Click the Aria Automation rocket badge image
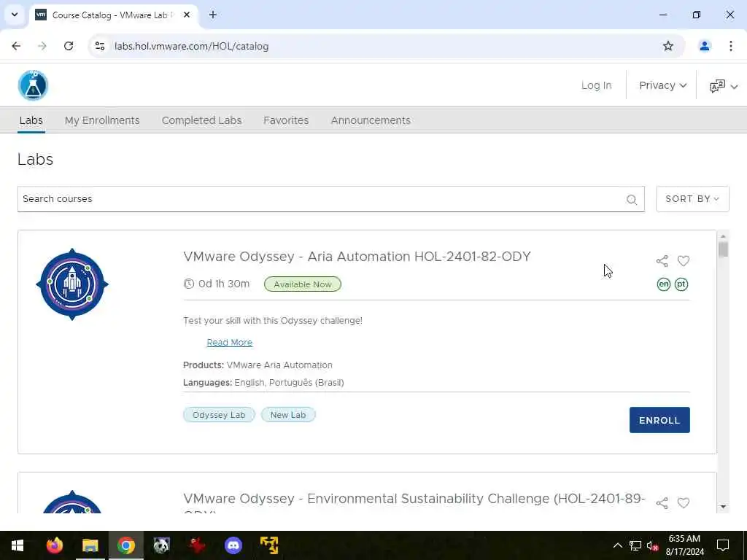 point(72,284)
